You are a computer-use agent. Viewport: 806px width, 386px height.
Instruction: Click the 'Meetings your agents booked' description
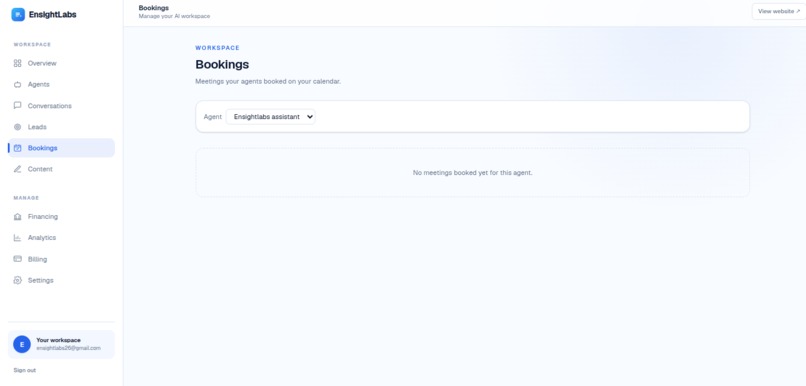pos(268,81)
